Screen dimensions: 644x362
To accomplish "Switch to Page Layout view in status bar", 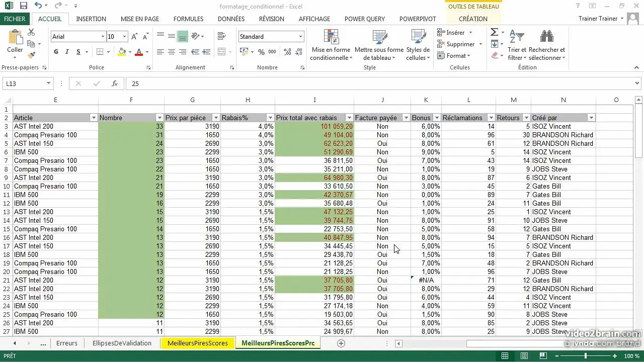I will (524, 356).
